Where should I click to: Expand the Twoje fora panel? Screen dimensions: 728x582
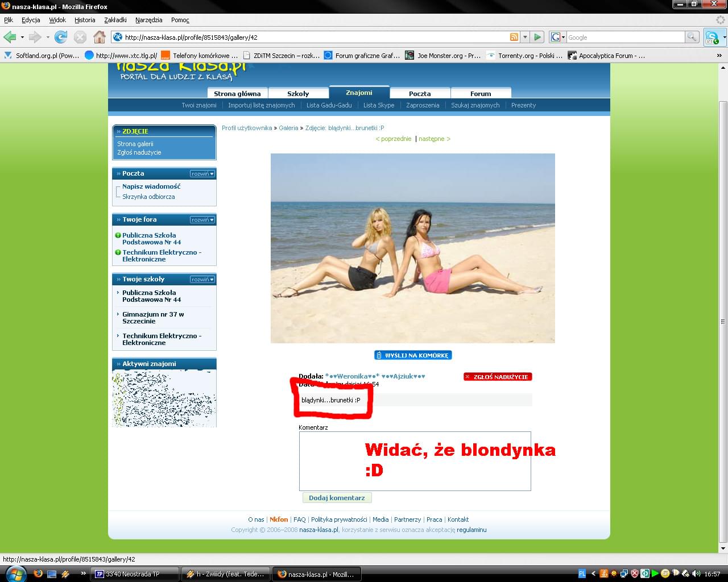pos(202,220)
